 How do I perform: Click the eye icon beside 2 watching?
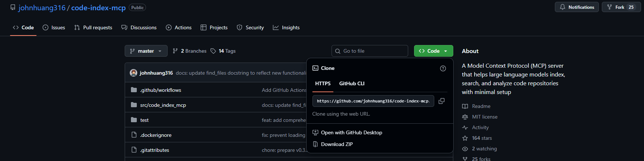465,149
